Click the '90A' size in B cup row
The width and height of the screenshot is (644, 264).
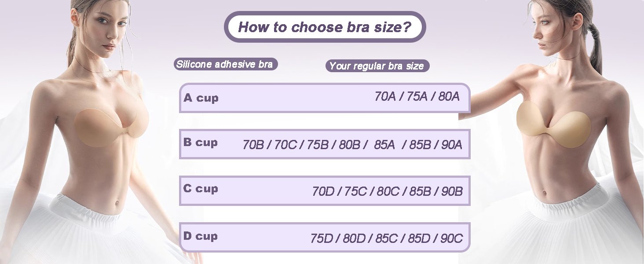tap(452, 145)
